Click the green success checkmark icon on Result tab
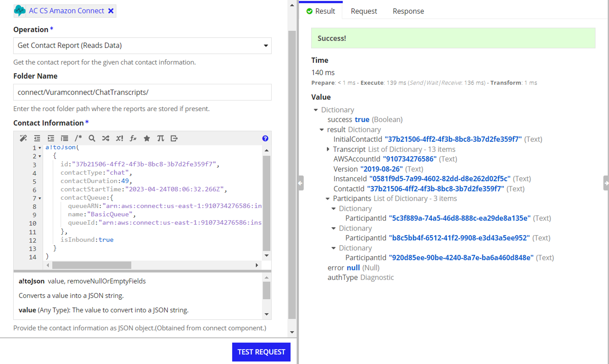The height and width of the screenshot is (364, 609). tap(309, 11)
